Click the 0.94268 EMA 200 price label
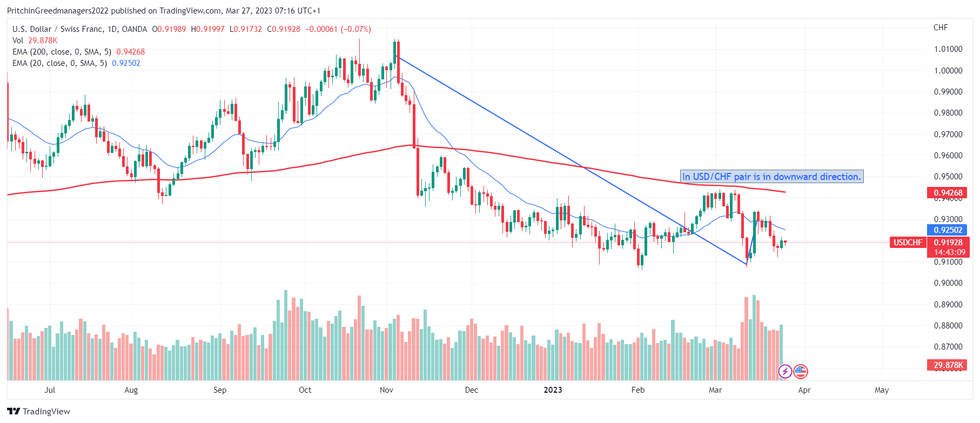Viewport: 980px width, 423px height. (948, 193)
